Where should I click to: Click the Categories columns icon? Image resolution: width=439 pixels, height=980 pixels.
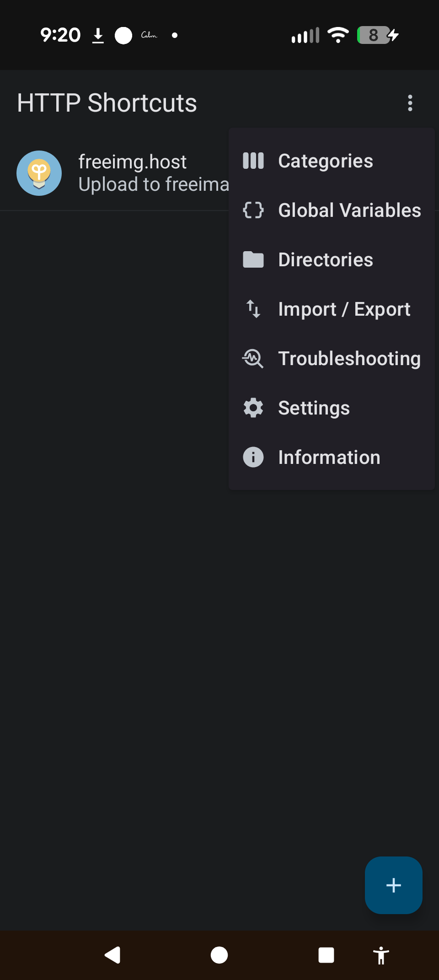click(253, 161)
